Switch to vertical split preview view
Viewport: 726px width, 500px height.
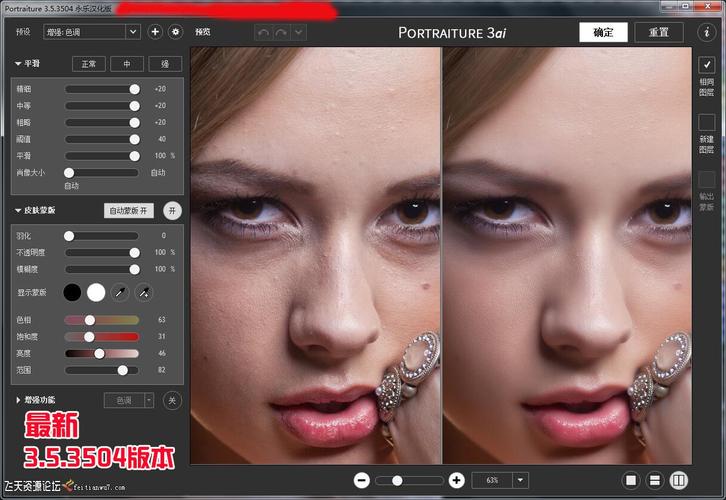coord(679,481)
